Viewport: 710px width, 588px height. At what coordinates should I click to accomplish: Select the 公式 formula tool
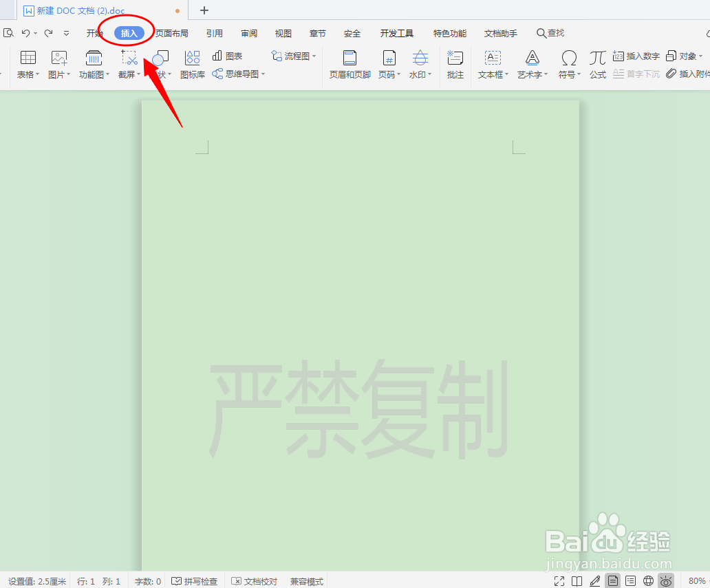[597, 64]
